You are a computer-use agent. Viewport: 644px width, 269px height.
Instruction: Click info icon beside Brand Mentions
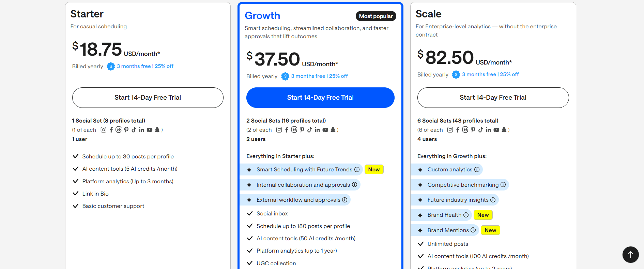[x=473, y=230]
